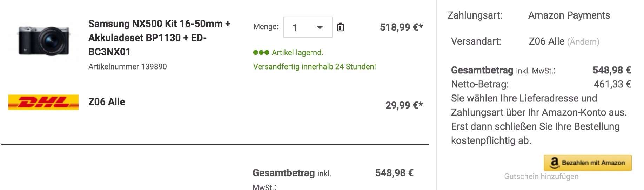
Task: Open the Menge quantity dropdown
Action: 308,27
